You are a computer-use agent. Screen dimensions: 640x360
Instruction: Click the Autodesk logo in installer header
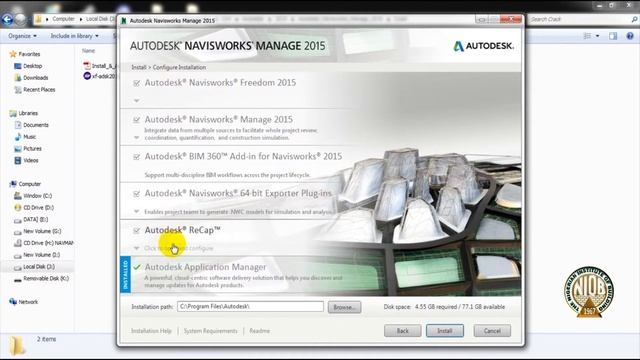click(x=483, y=46)
